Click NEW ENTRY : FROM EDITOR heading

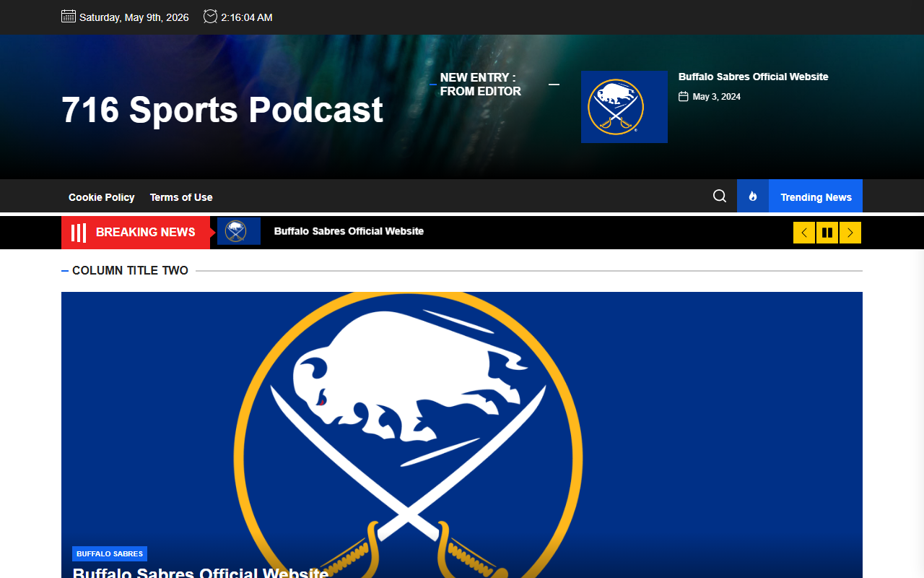coord(481,85)
